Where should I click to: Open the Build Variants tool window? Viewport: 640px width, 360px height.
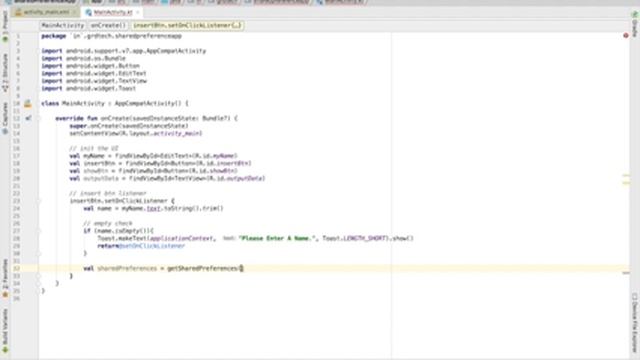pos(5,331)
